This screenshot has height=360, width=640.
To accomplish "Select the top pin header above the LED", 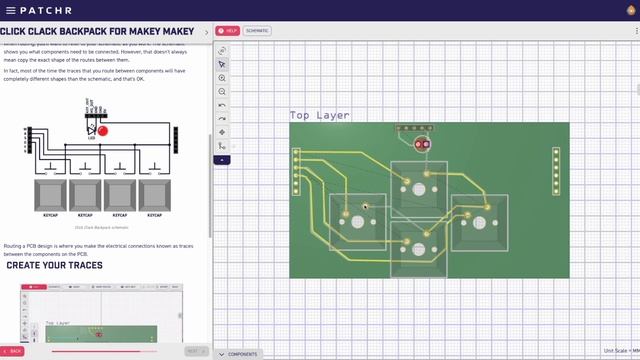I will click(x=415, y=128).
